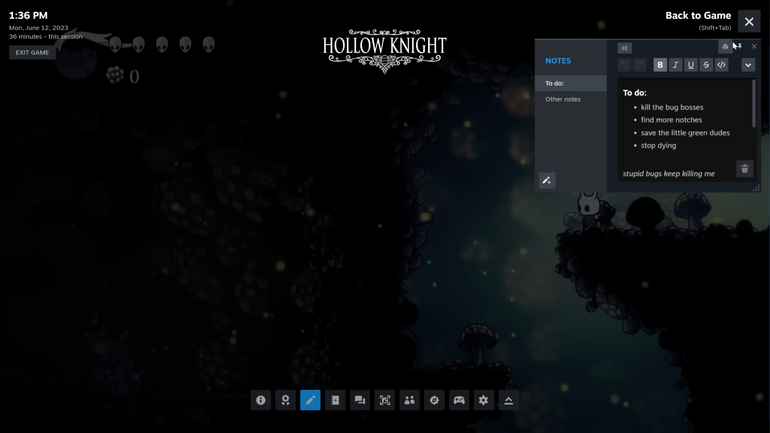This screenshot has height=433, width=770.
Task: Close the Notes window
Action: (754, 47)
